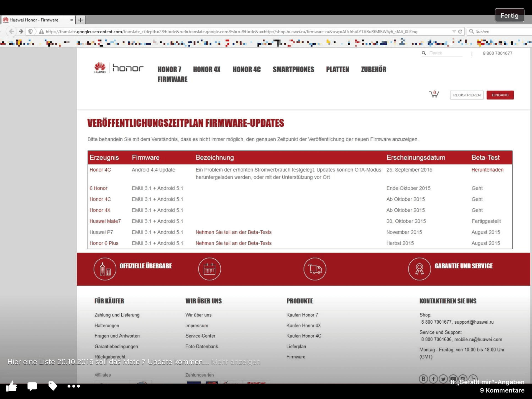This screenshot has height=399, width=532.
Task: Open Lieferplan footer link
Action: 296,346
